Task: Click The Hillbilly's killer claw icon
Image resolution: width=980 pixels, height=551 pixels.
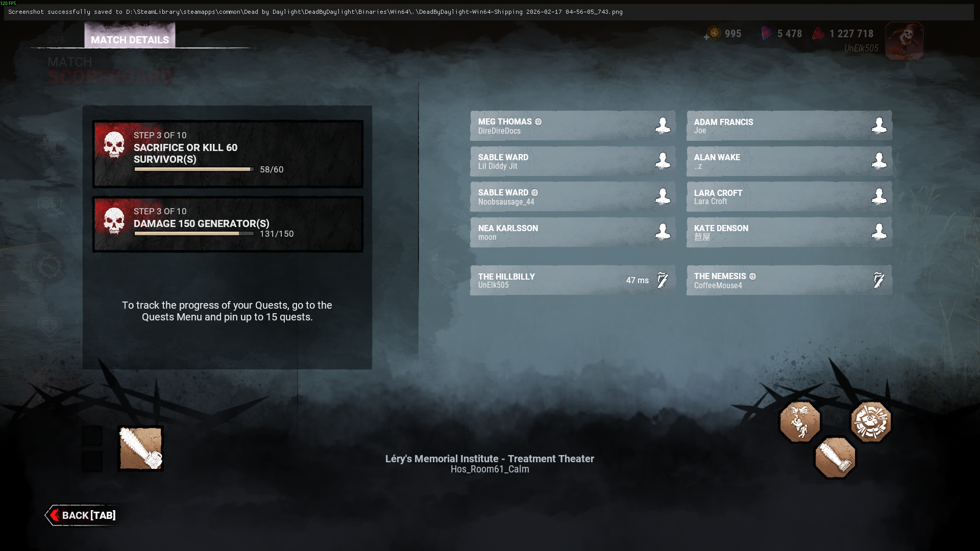Action: click(x=663, y=280)
